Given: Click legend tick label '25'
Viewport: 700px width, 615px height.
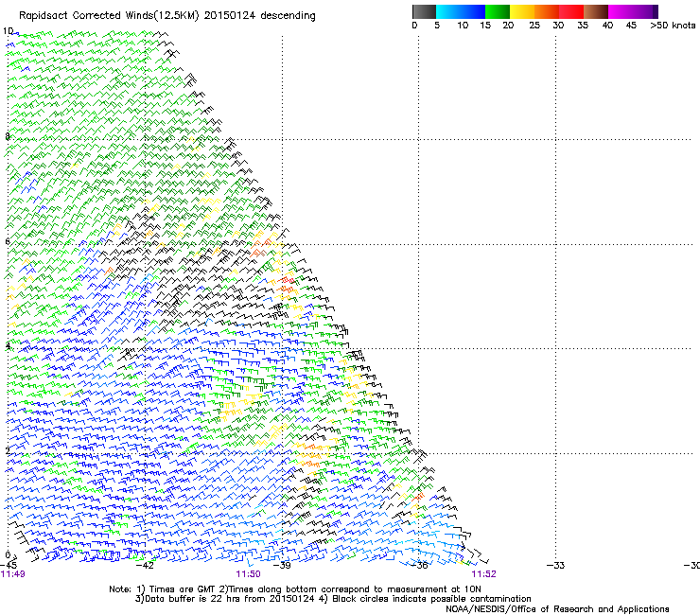Looking at the screenshot, I should (x=534, y=26).
